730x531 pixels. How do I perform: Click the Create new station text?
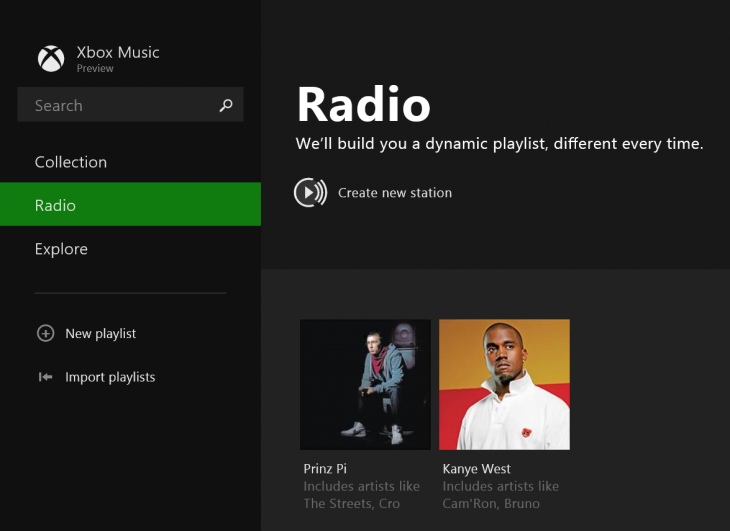395,193
